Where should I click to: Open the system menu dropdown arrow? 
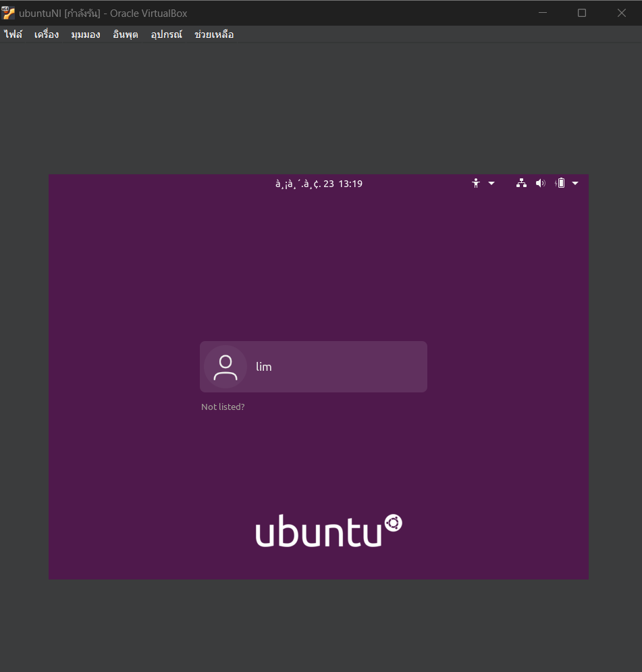point(575,183)
